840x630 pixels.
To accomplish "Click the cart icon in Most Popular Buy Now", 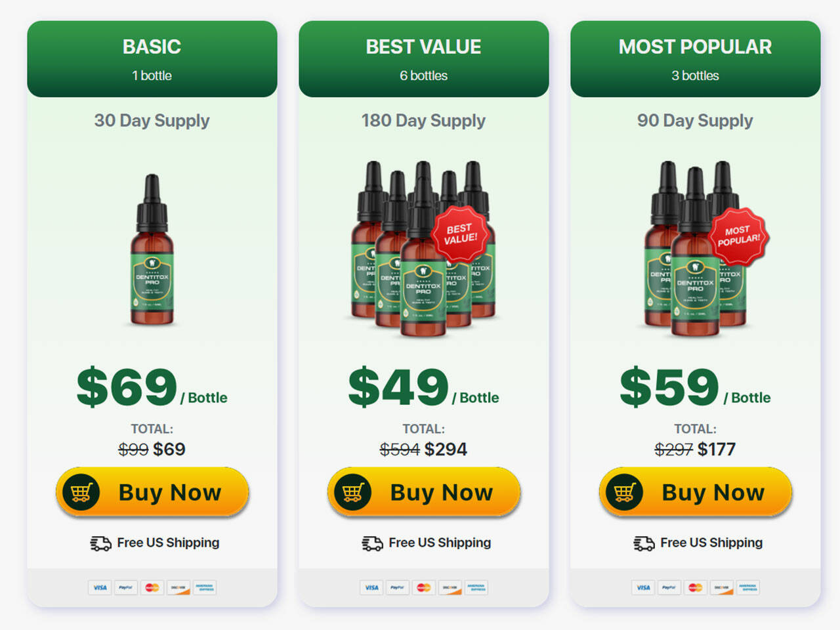I will point(624,492).
